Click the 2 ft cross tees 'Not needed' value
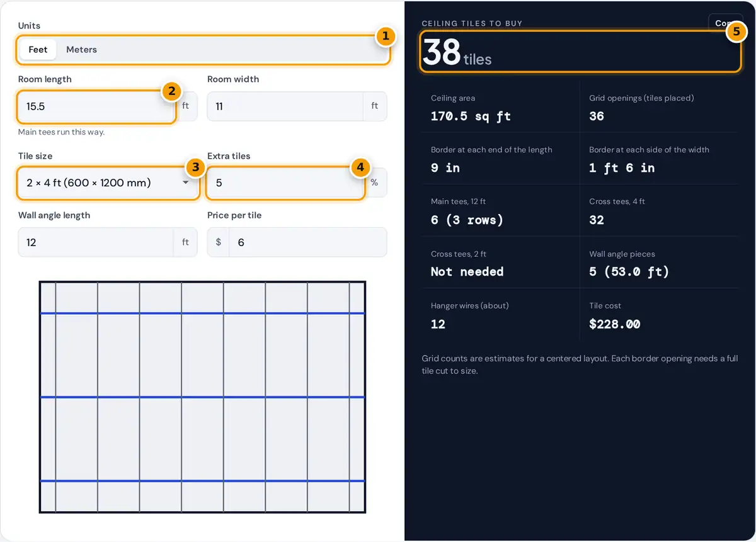The height and width of the screenshot is (542, 756). tap(467, 272)
